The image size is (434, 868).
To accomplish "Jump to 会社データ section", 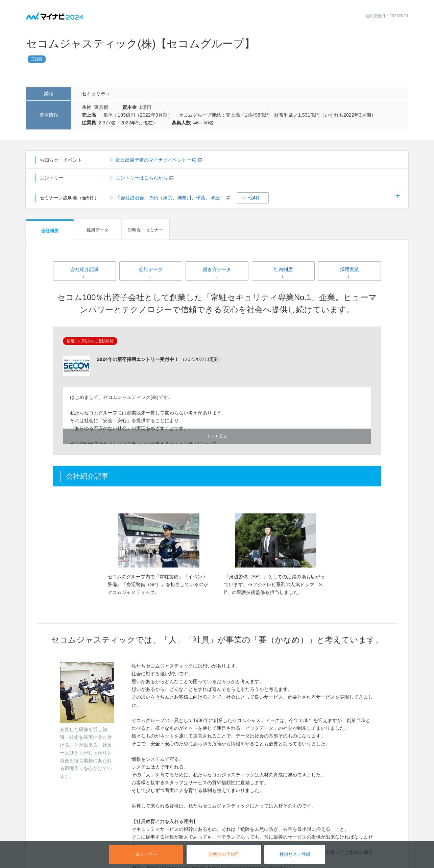I will pos(151,271).
